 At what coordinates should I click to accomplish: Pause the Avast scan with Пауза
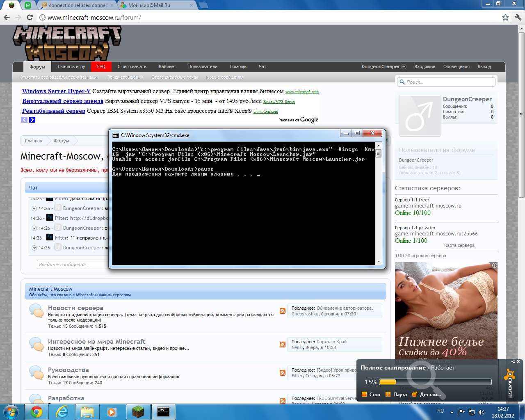click(396, 395)
